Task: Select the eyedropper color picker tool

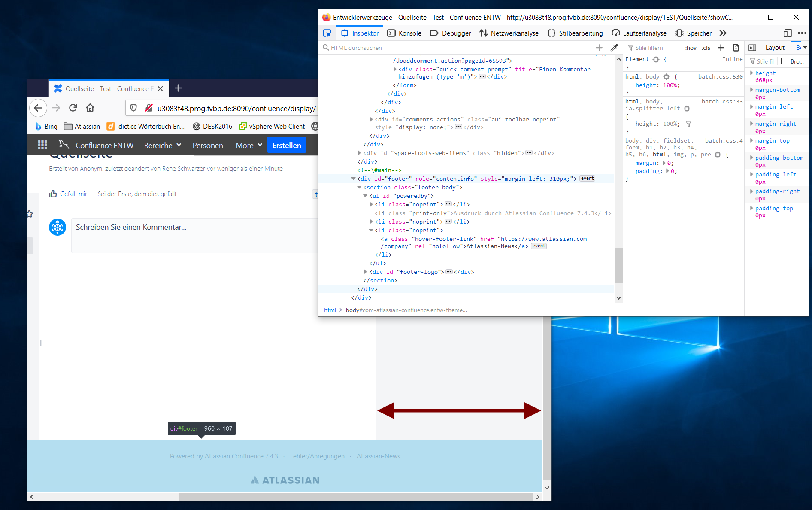Action: click(x=614, y=48)
